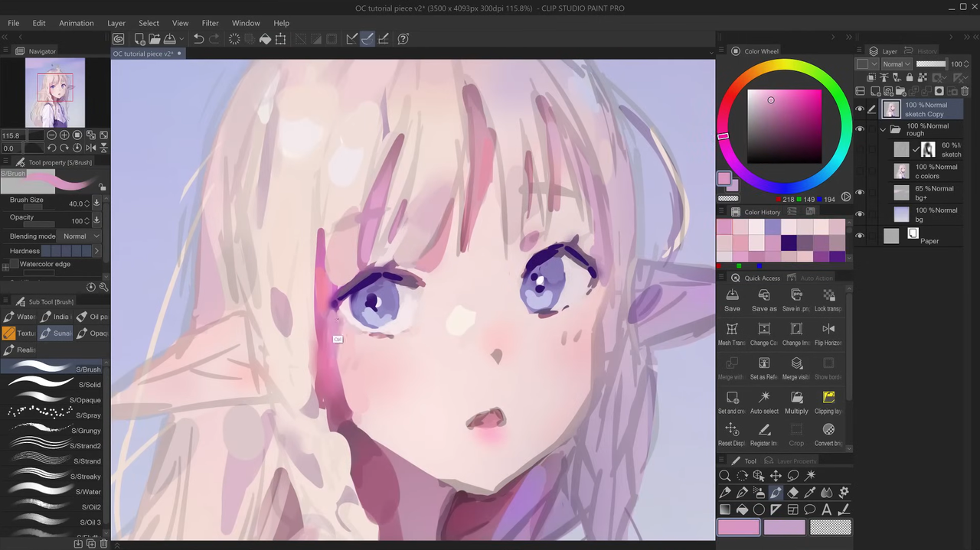Select the Blend tool with droplet icon
Viewport: 980px width, 550px height.
point(827,493)
